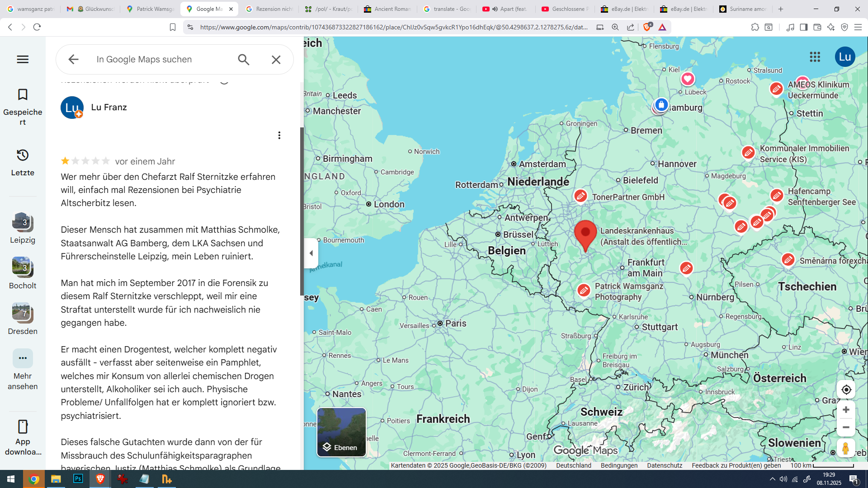
Task: Open the Letzte recent history icon
Action: [x=23, y=155]
